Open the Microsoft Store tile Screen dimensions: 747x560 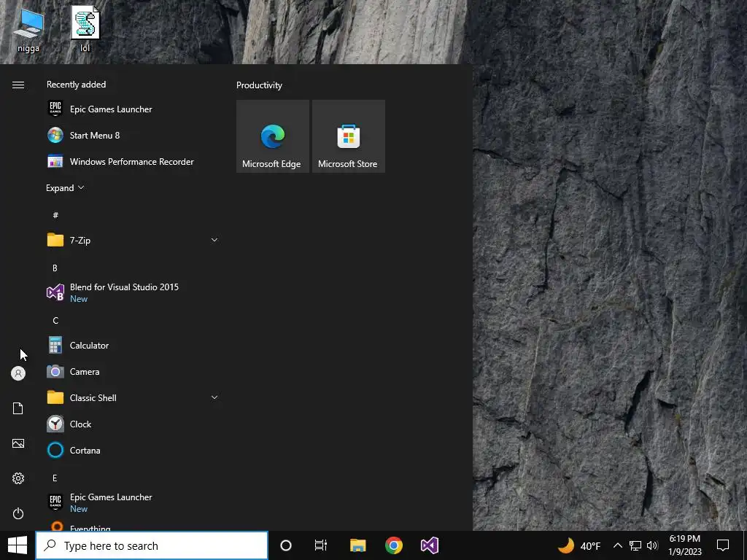click(348, 136)
